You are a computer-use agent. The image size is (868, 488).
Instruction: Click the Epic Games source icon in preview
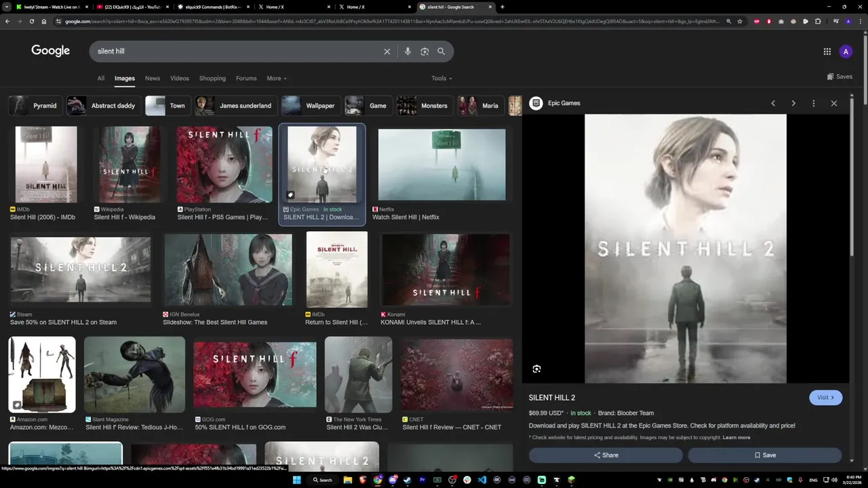point(536,103)
